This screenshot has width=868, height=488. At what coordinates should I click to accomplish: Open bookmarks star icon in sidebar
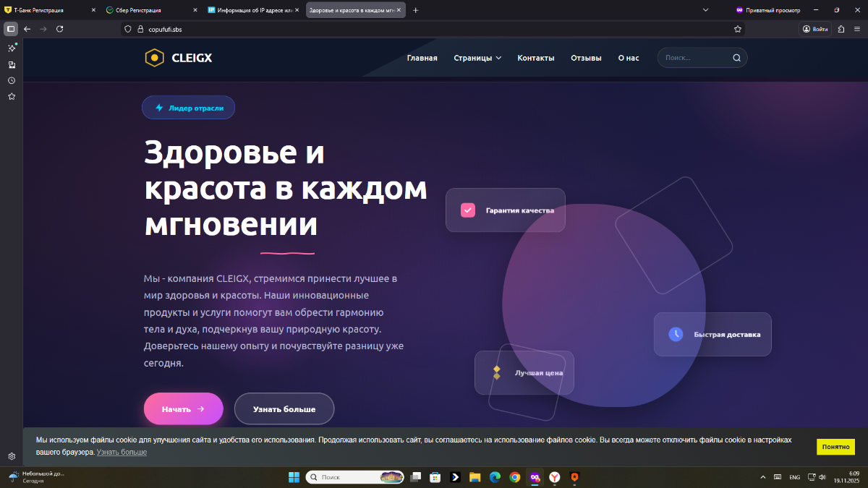tap(12, 96)
